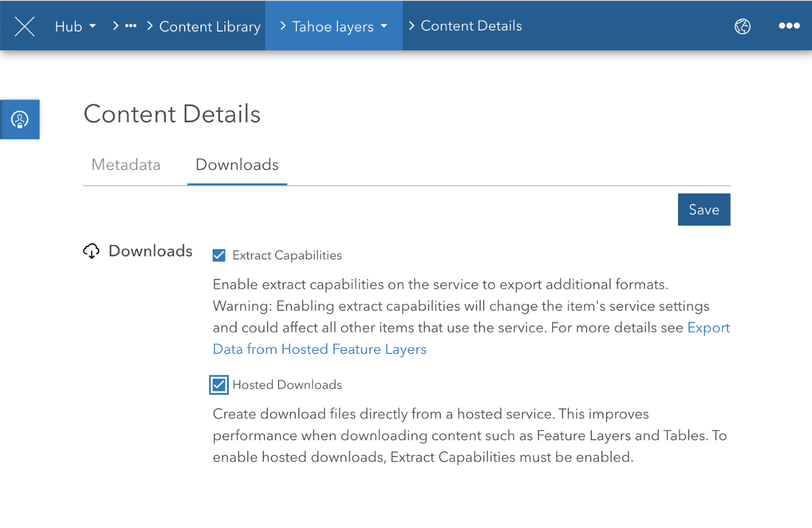Open the globe language selector
The height and width of the screenshot is (528, 812).
click(743, 26)
